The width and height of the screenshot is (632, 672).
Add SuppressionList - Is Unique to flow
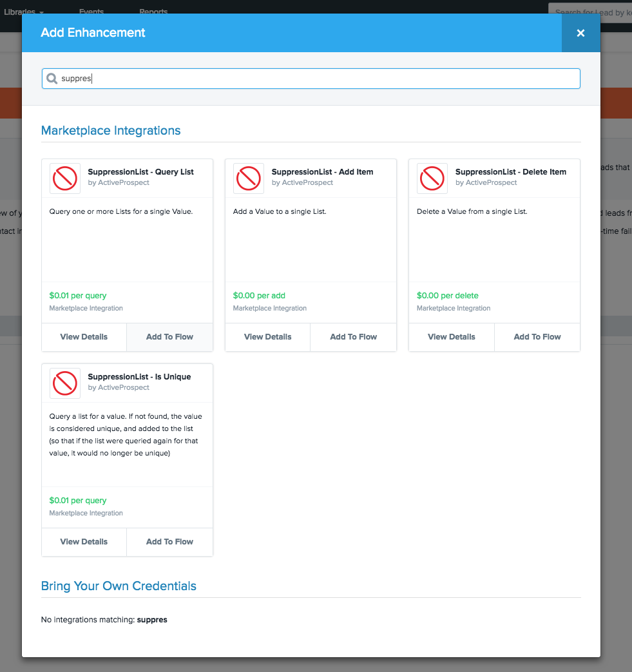point(169,542)
